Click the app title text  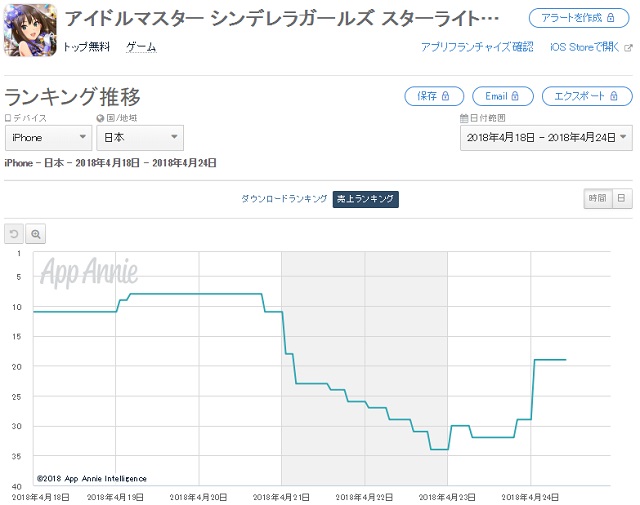pyautogui.click(x=282, y=18)
